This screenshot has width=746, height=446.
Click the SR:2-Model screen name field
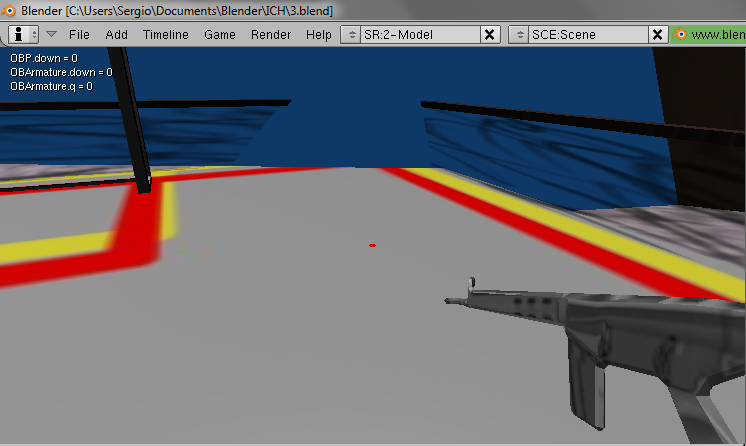(x=420, y=34)
